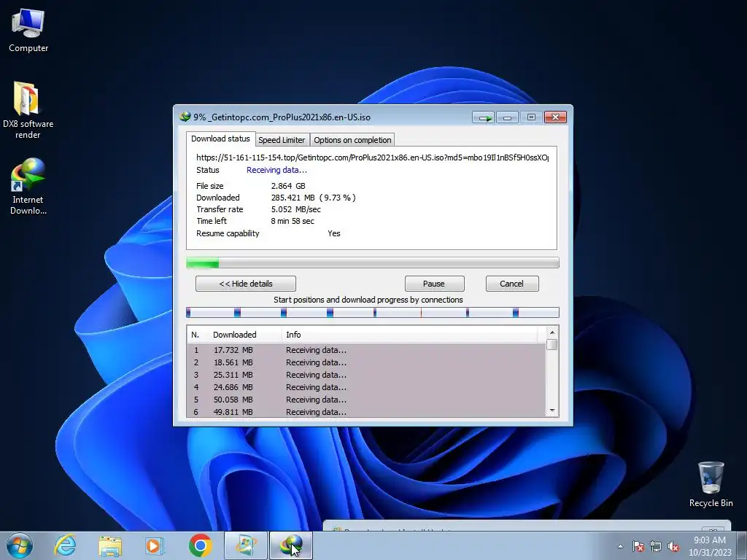Open the Windows Start menu
747x560 pixels.
[20, 545]
